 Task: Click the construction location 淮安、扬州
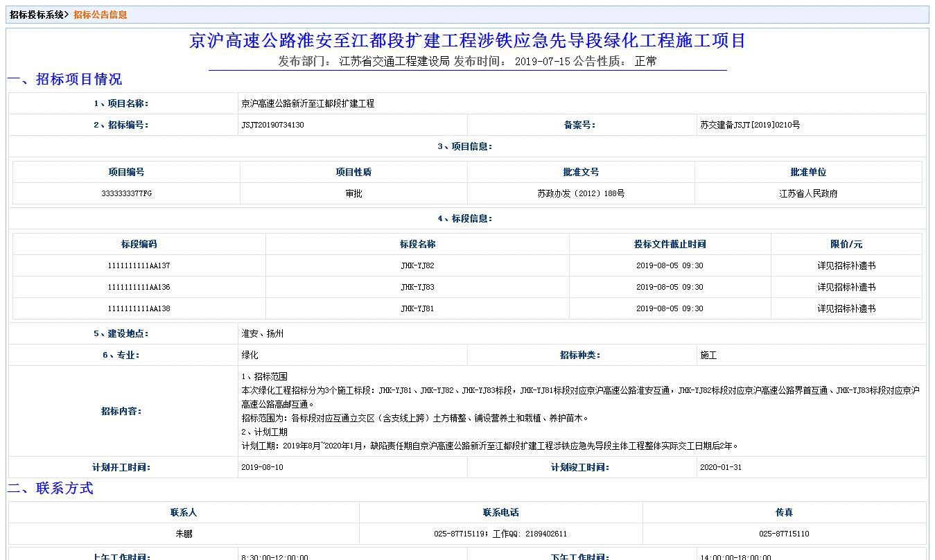coord(262,333)
